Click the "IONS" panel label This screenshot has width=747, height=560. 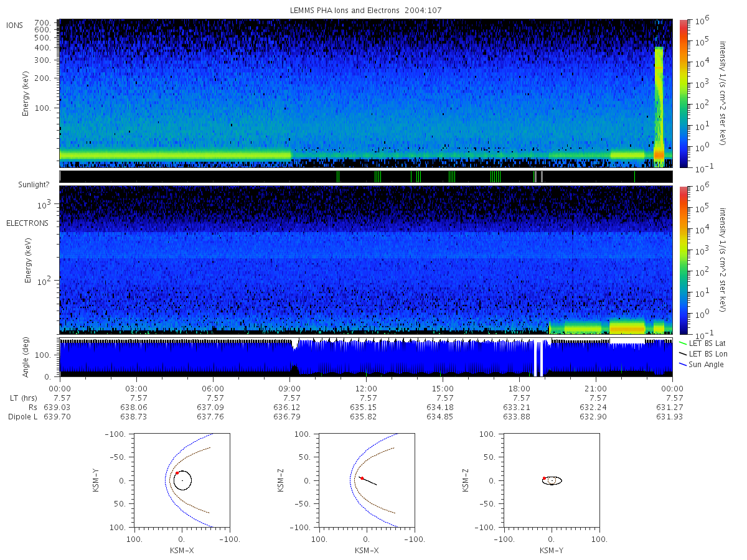15,26
